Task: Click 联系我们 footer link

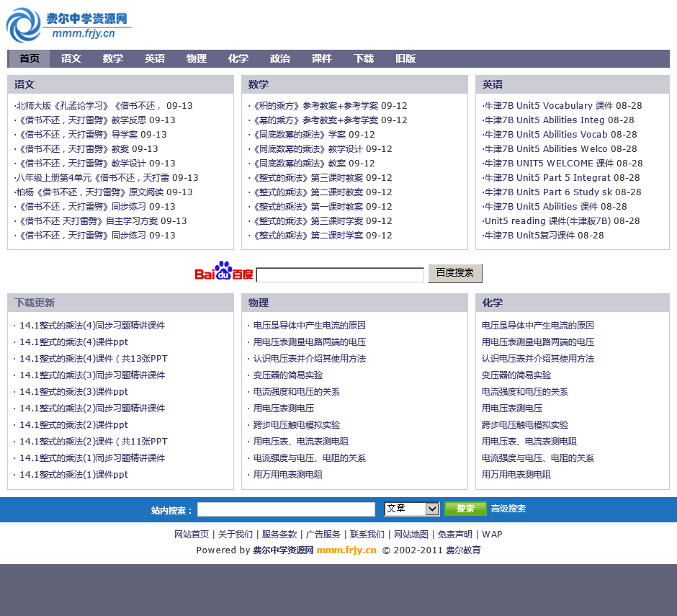Action: (367, 535)
